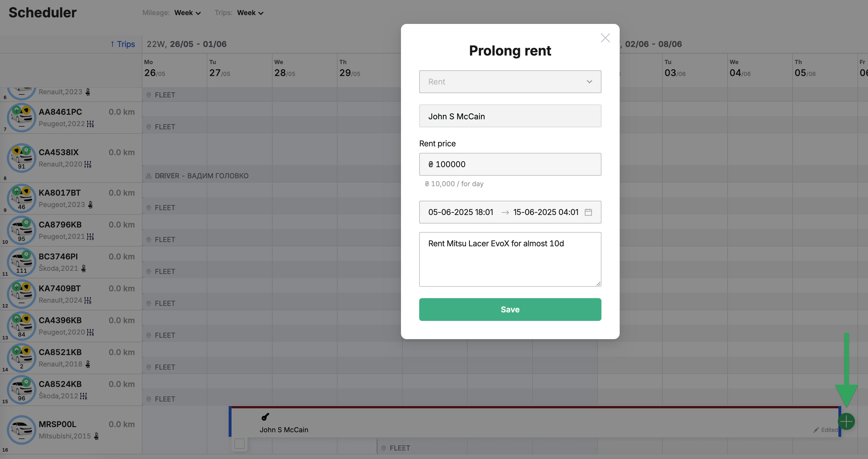Image resolution: width=868 pixels, height=459 pixels.
Task: Open the Mileage Week dropdown
Action: point(187,13)
